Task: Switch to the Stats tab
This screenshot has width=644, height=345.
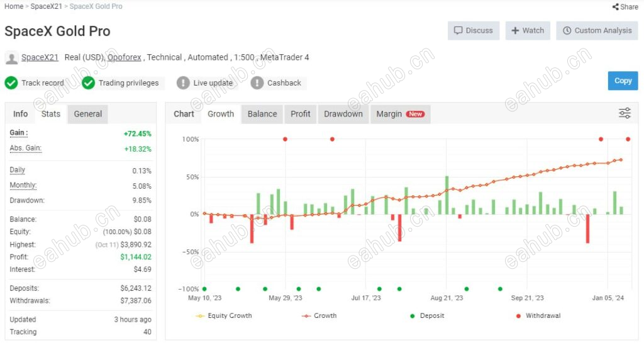Action: (51, 114)
